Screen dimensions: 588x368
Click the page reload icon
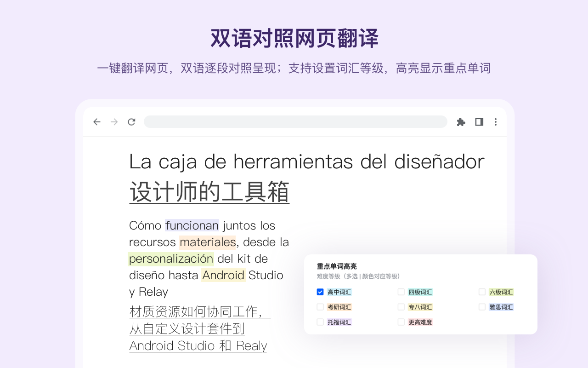(x=131, y=121)
